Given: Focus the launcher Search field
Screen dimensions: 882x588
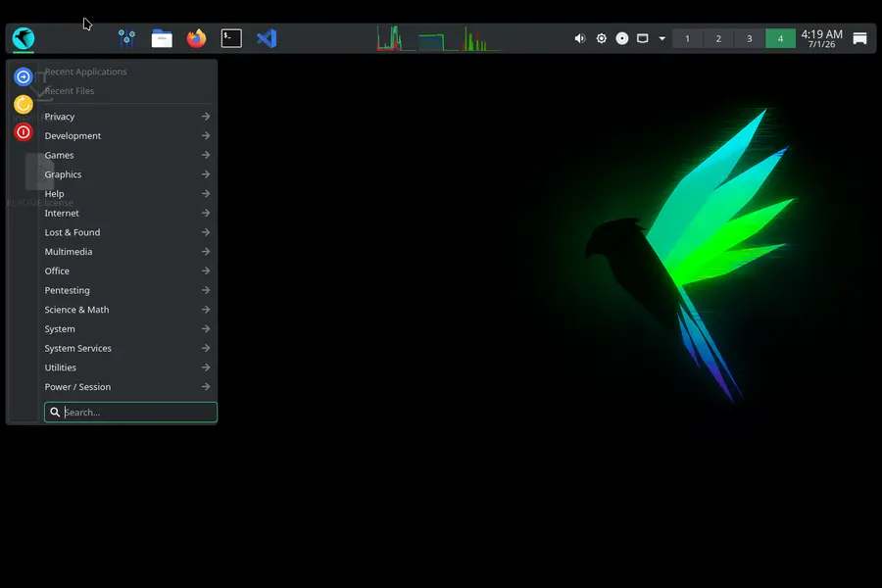Looking at the screenshot, I should click(x=130, y=412).
